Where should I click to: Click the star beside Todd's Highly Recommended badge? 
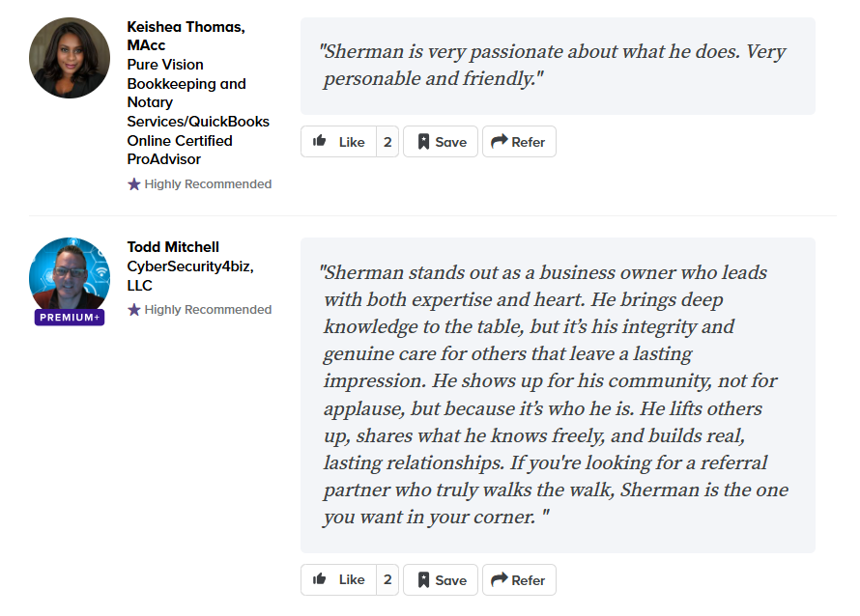(x=133, y=309)
